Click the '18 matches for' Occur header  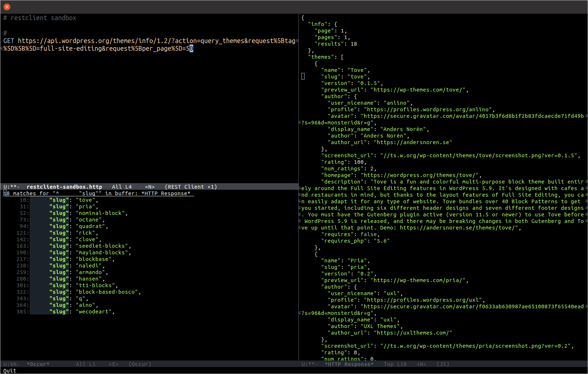click(x=99, y=193)
